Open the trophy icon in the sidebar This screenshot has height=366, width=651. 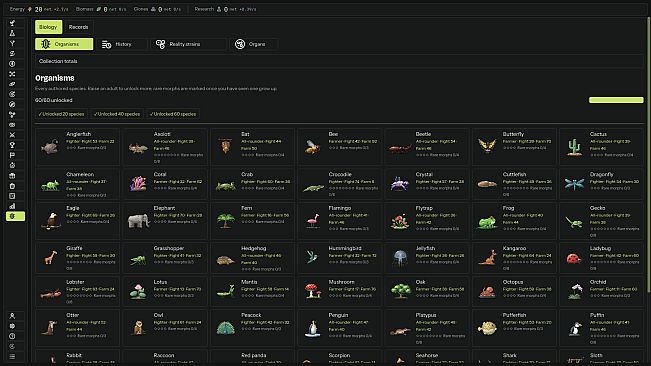tap(12, 145)
